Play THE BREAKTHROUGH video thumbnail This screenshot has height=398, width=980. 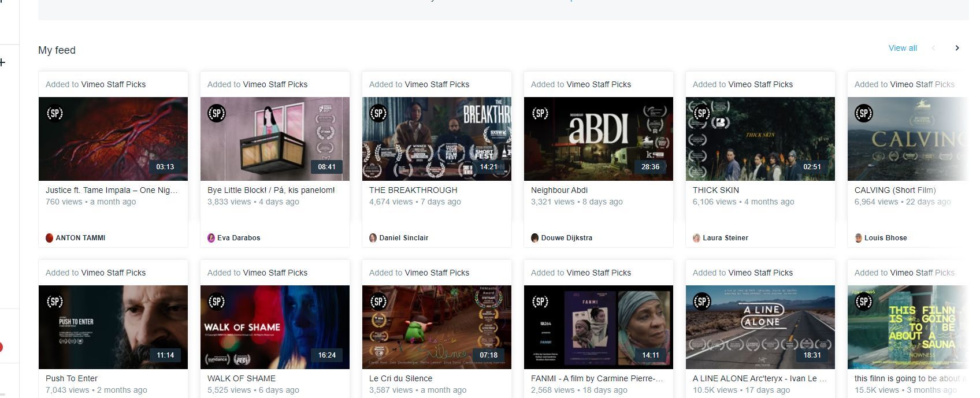[437, 139]
